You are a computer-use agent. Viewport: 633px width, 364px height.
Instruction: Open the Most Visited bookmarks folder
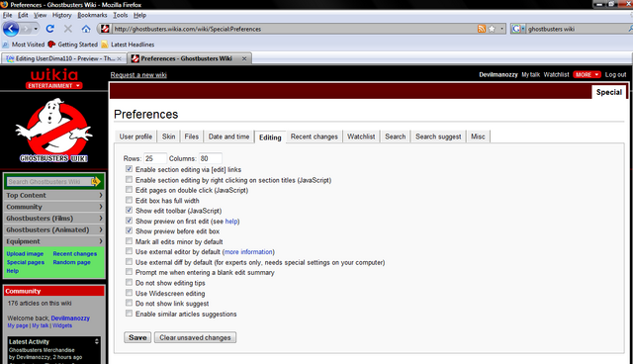(24, 45)
